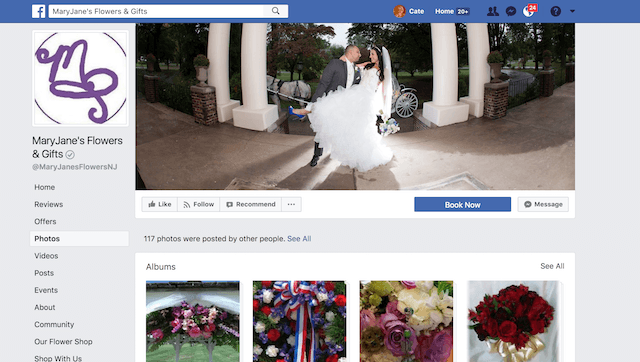Image resolution: width=640 pixels, height=362 pixels.
Task: Click See All next to 117 photos
Action: click(299, 239)
